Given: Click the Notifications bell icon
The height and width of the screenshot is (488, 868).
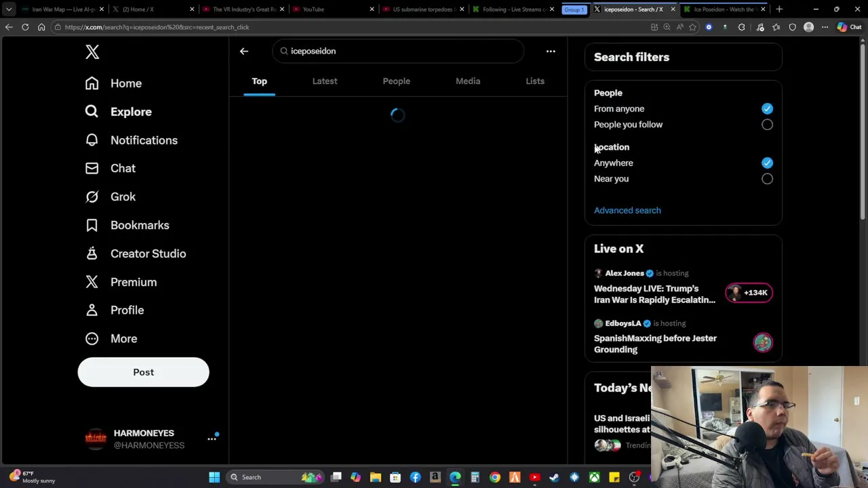Looking at the screenshot, I should (92, 140).
